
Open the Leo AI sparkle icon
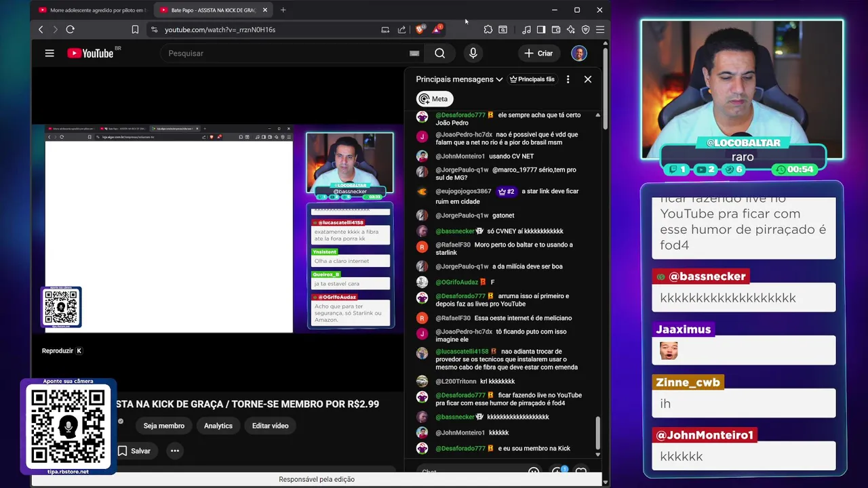(571, 29)
